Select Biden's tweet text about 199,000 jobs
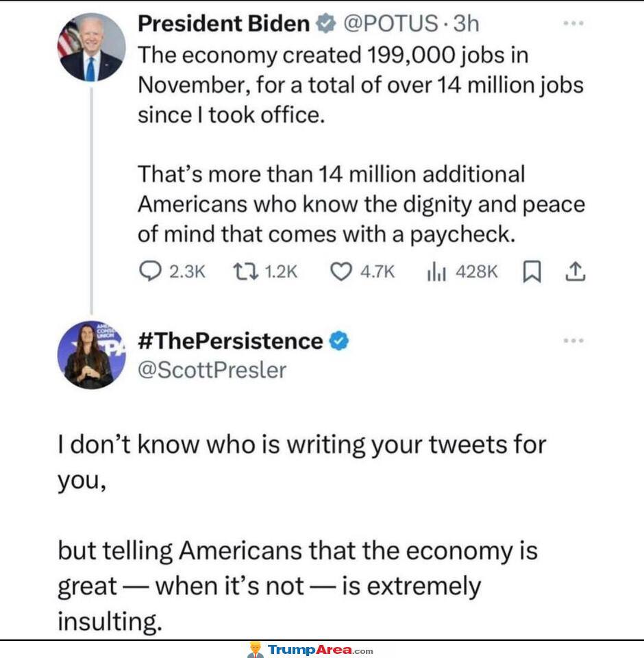This screenshot has height=658, width=644. pos(361,145)
